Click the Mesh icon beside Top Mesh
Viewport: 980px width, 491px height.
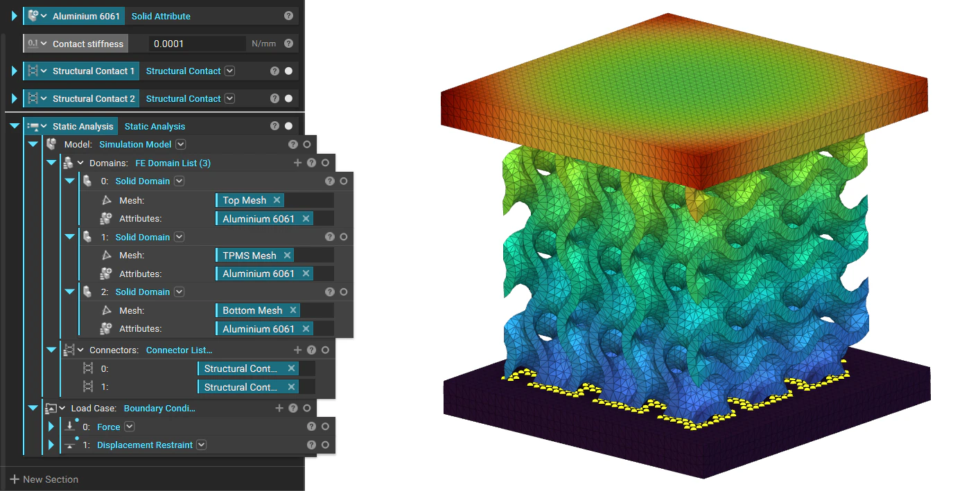click(106, 200)
